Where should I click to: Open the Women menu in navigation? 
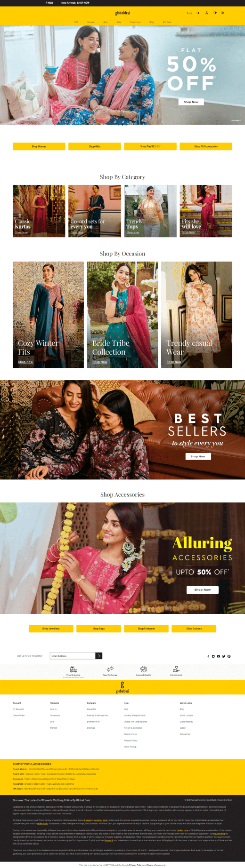click(91, 22)
